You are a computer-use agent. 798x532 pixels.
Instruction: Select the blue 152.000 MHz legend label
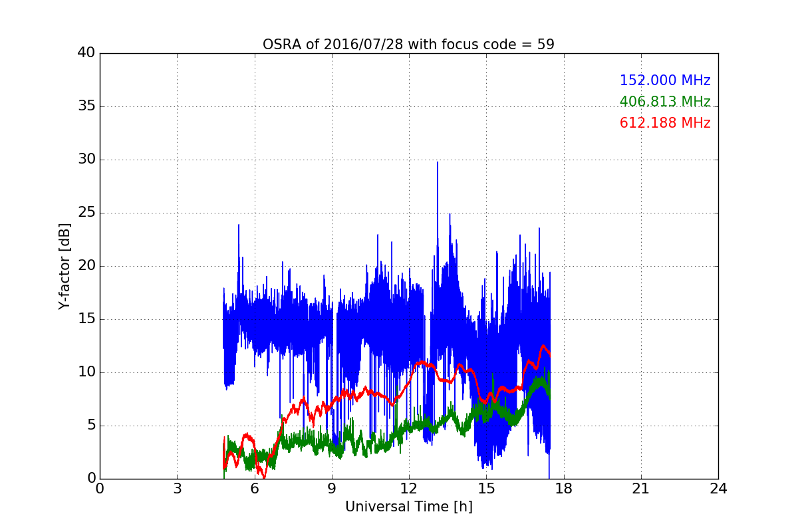(x=665, y=80)
